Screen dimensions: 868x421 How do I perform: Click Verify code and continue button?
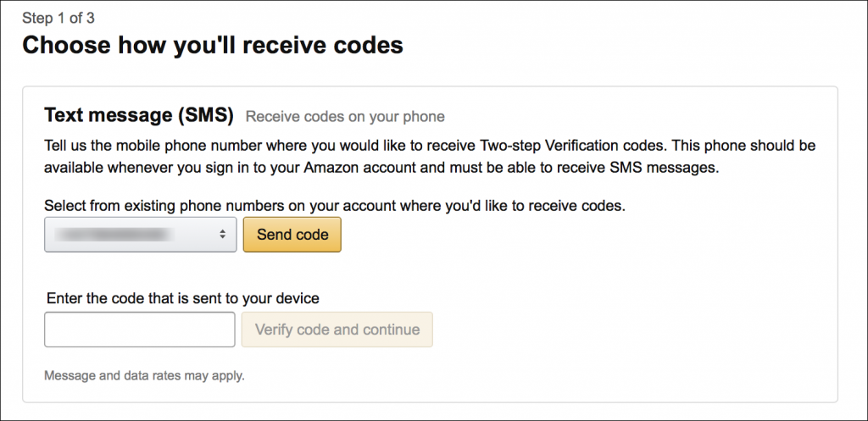337,330
